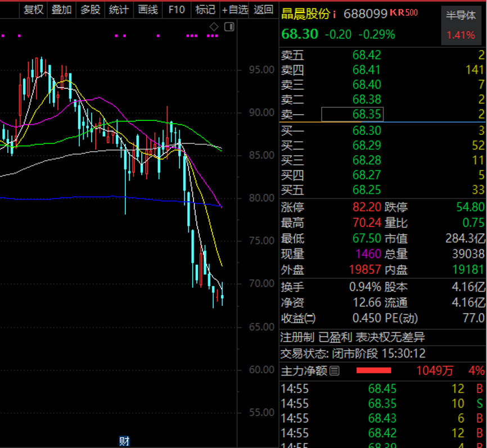This screenshot has height=448, width=487.
Task: Click the diamond marker icon above chart
Action: [214, 27]
